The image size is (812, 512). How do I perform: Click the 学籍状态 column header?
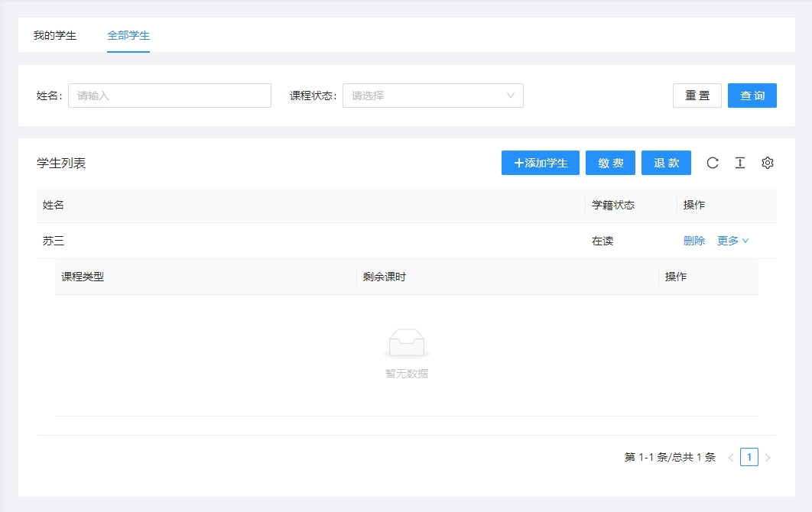[613, 205]
